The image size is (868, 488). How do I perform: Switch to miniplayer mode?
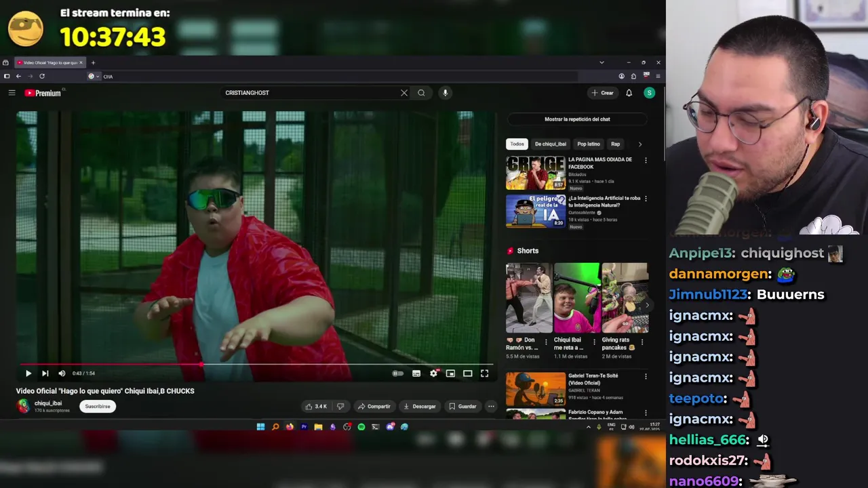click(x=450, y=373)
